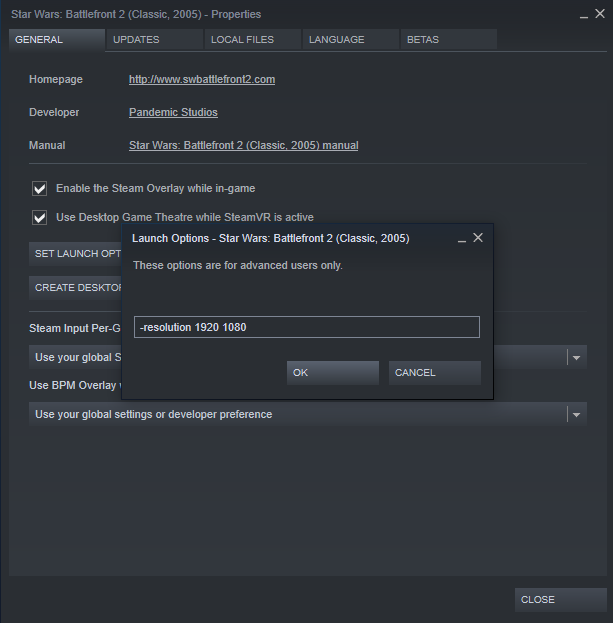Close the Launch Options dialog with X
This screenshot has width=613, height=623.
[478, 238]
